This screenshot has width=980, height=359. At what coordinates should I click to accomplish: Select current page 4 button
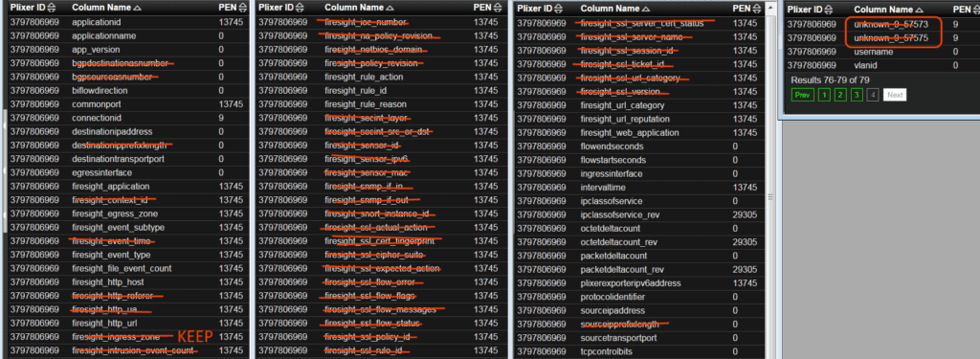point(873,95)
